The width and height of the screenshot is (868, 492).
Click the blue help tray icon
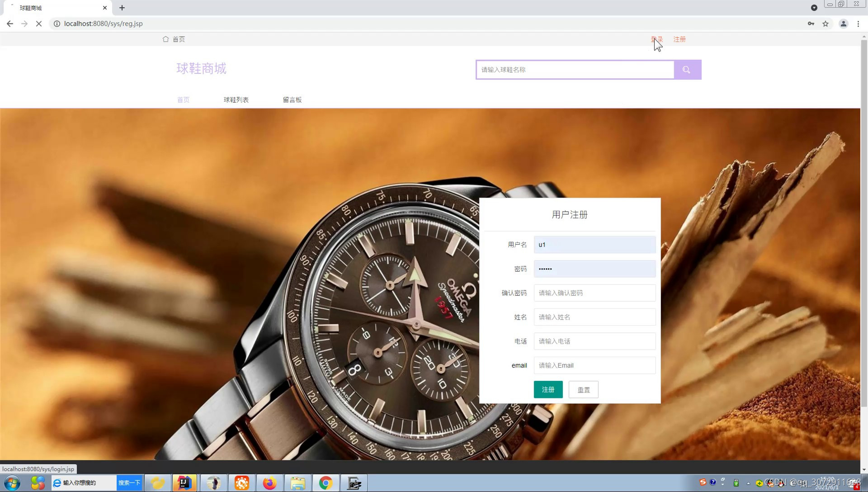pyautogui.click(x=713, y=482)
